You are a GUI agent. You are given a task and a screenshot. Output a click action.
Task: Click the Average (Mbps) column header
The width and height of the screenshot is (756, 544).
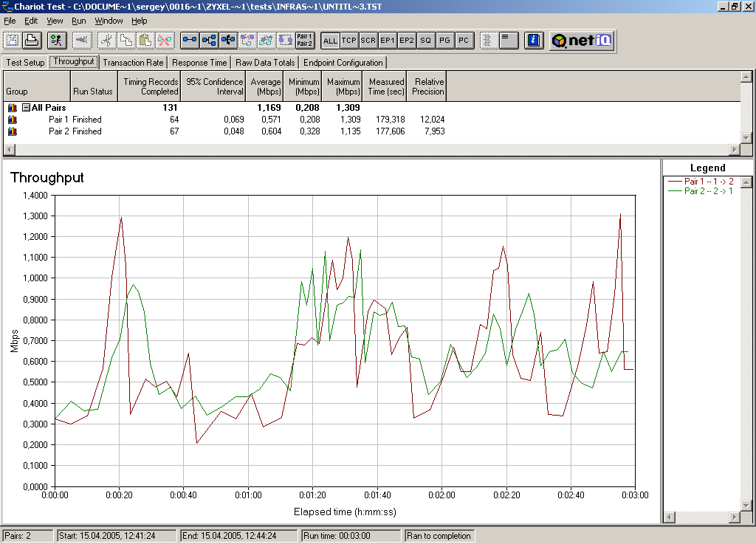pos(265,86)
